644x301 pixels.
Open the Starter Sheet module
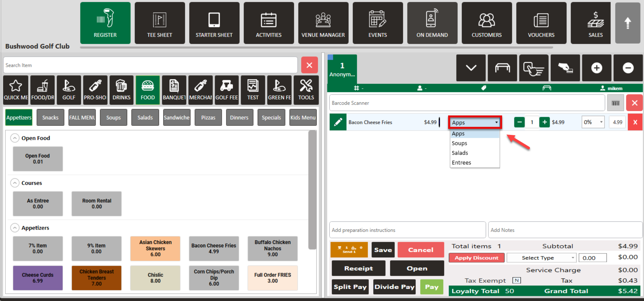pos(214,23)
